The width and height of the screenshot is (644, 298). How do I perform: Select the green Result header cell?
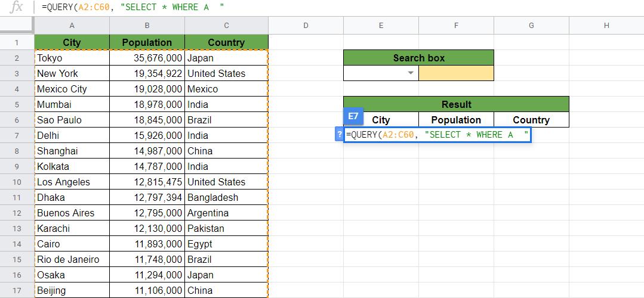(x=456, y=104)
